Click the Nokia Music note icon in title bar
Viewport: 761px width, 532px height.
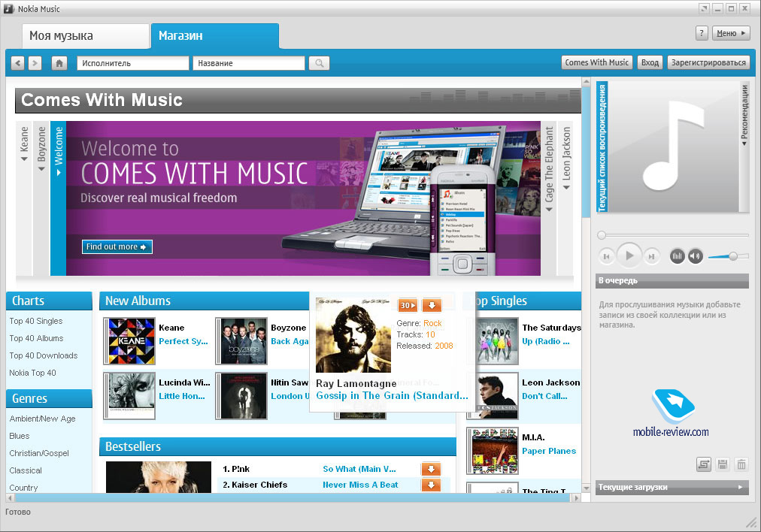click(x=9, y=9)
